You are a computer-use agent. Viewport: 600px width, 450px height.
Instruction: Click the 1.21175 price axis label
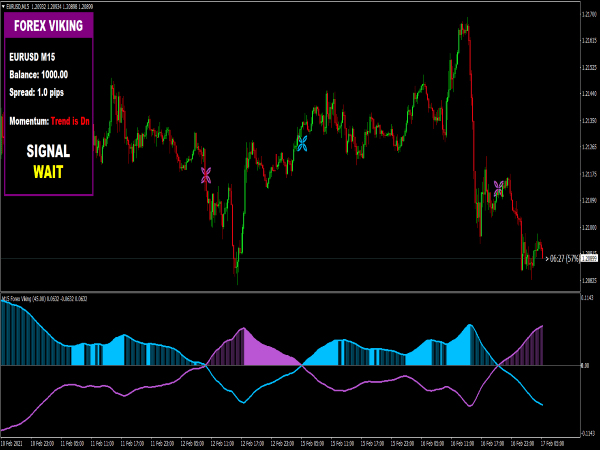click(x=589, y=174)
